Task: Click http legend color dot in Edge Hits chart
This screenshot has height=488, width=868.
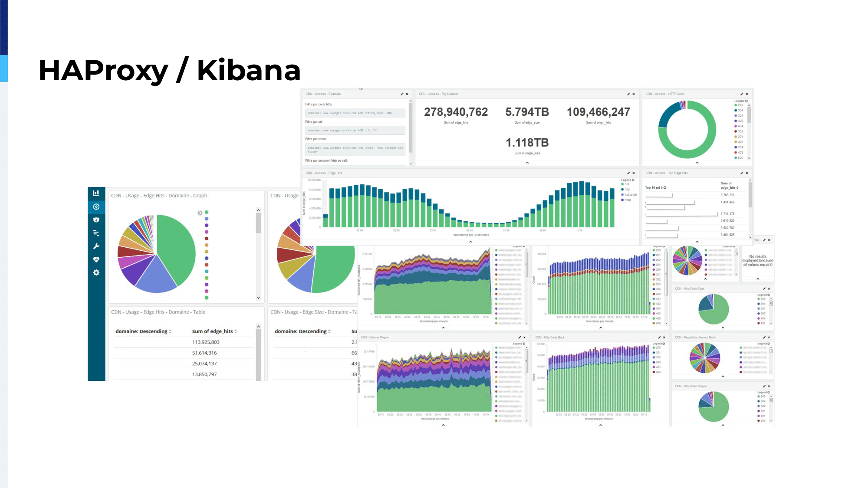Action: click(x=622, y=190)
